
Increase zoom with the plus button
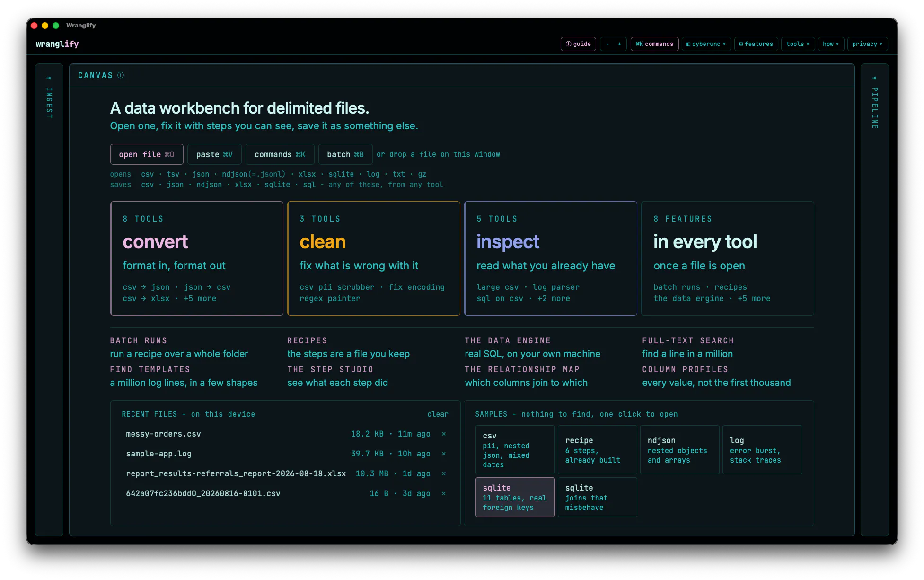pyautogui.click(x=619, y=44)
